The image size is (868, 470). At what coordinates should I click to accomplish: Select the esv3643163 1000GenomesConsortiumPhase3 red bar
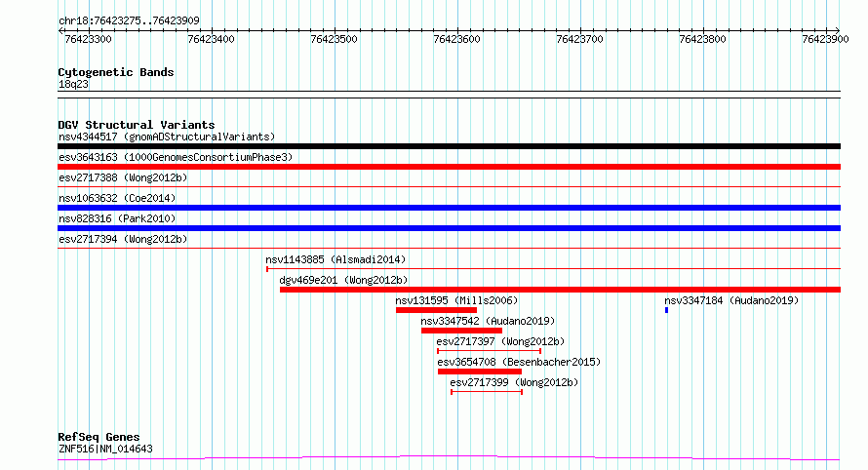tap(449, 167)
